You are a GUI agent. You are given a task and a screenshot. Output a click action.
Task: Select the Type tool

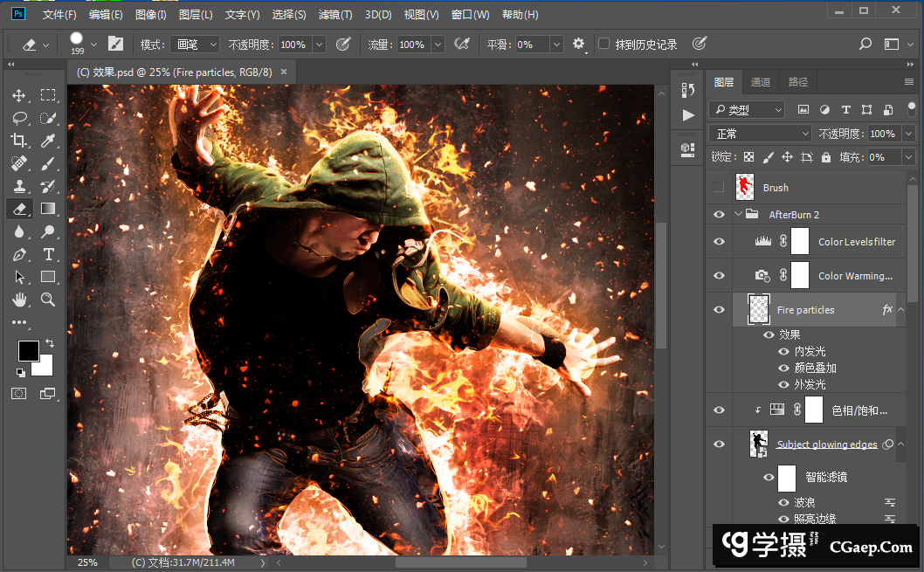pyautogui.click(x=48, y=254)
